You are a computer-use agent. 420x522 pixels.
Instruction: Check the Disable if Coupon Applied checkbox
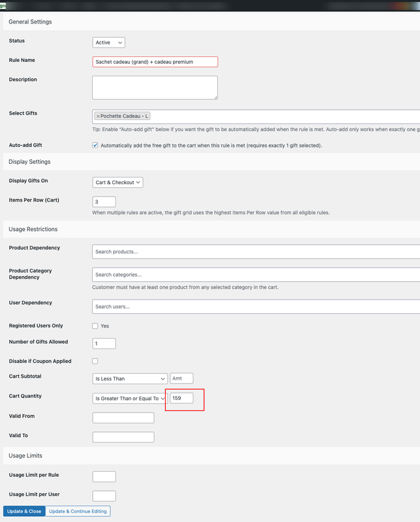(x=95, y=361)
